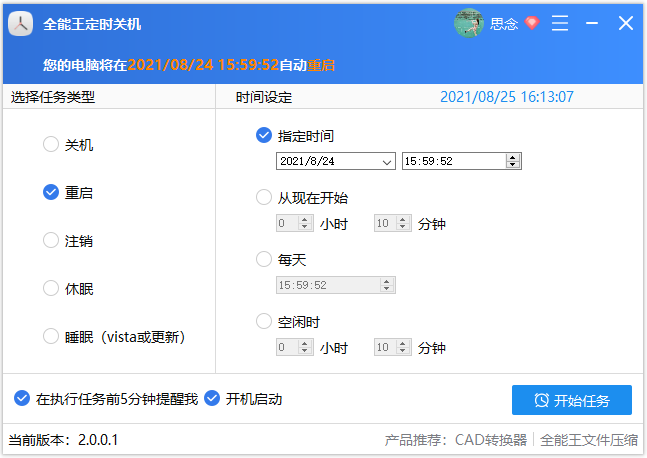Click the username 思念

pyautogui.click(x=504, y=24)
